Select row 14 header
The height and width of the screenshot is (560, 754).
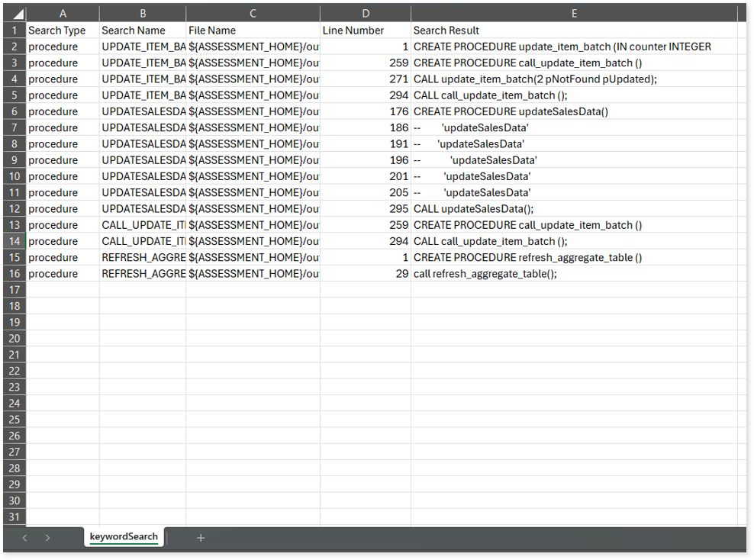[14, 241]
